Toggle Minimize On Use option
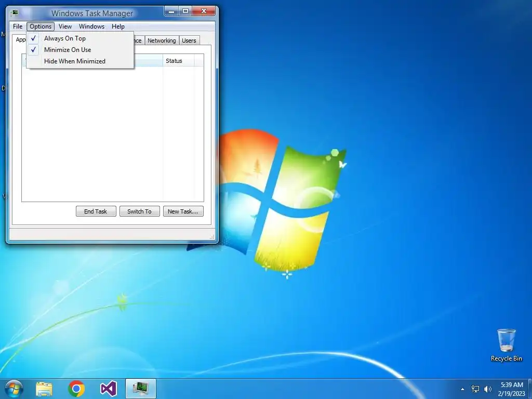The image size is (532, 399). point(80,50)
